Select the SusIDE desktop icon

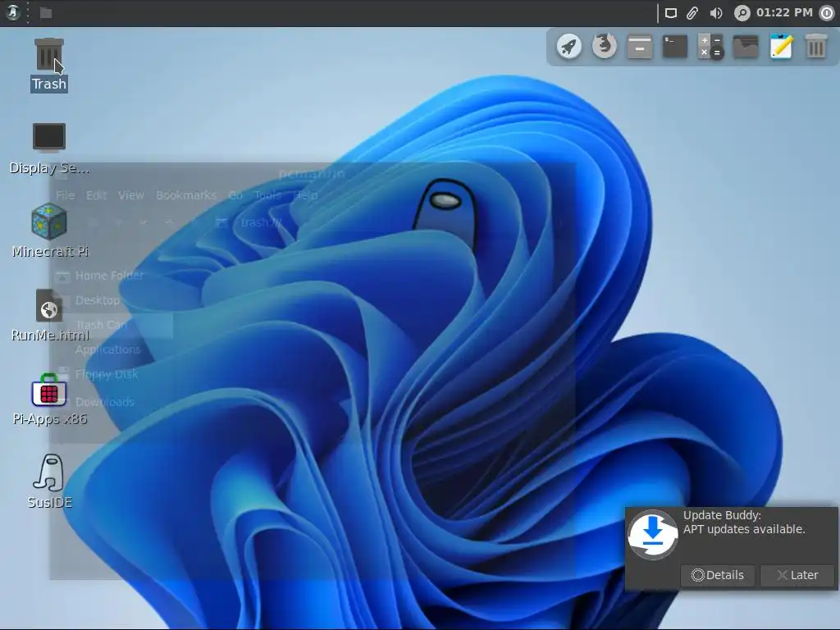coord(49,481)
